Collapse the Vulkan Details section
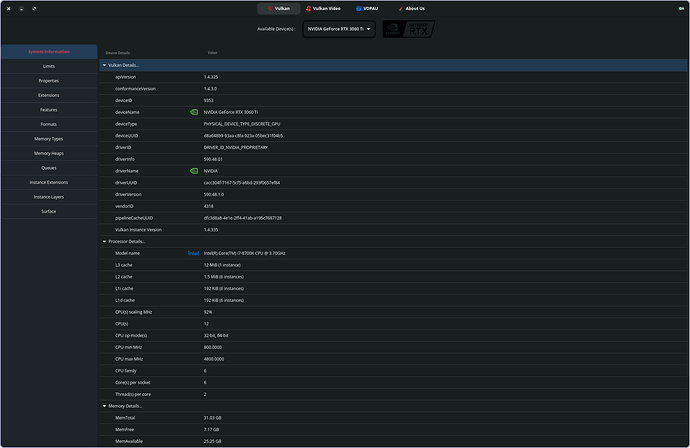This screenshot has width=690, height=448. [x=104, y=65]
